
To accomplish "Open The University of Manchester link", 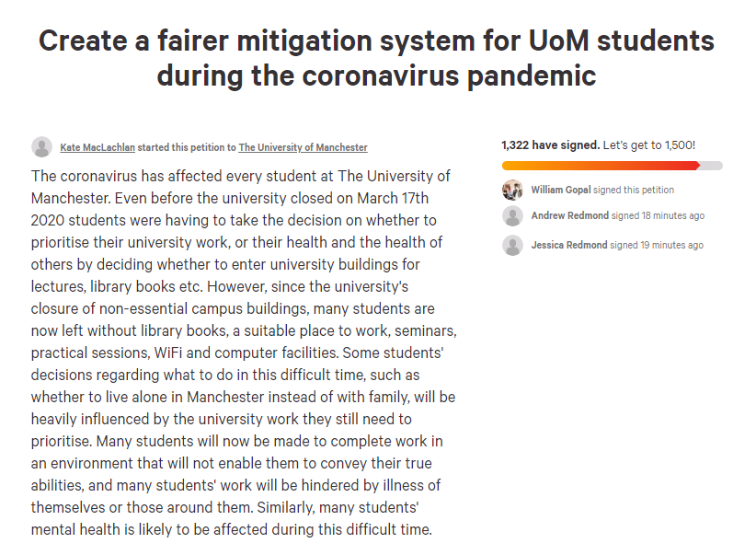I will coord(303,147).
